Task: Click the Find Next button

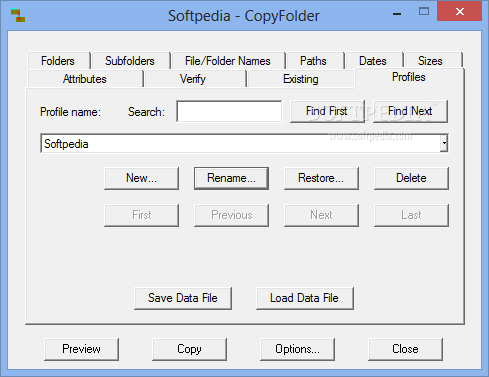Action: tap(410, 111)
